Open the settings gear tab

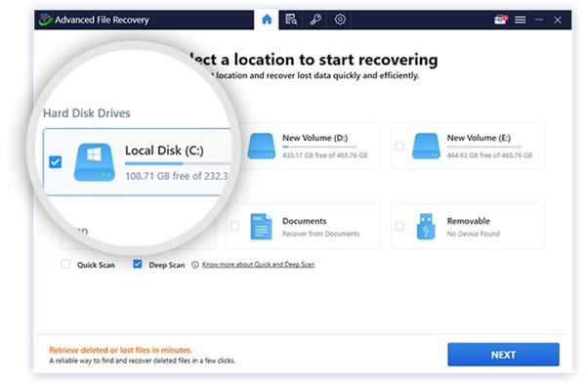click(x=340, y=20)
